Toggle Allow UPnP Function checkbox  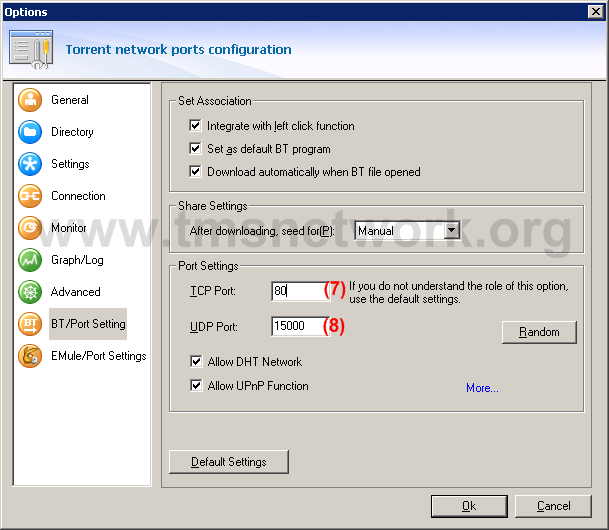pyautogui.click(x=196, y=386)
